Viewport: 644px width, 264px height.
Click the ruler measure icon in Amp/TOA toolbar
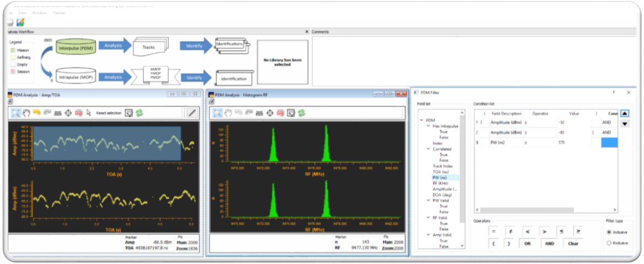[x=58, y=113]
